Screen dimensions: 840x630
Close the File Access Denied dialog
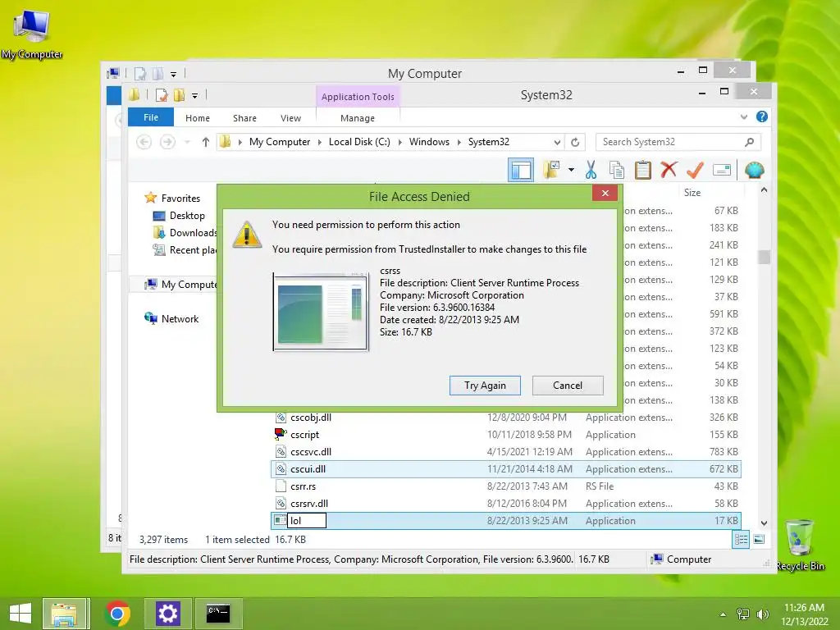coord(605,193)
